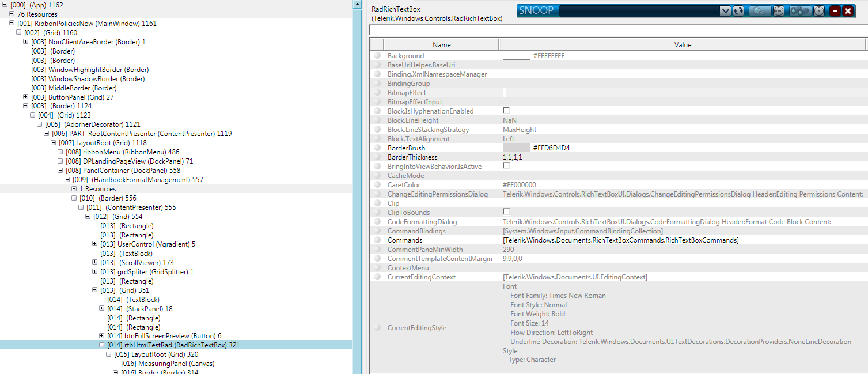
Task: Click the circle indicator beside ContextMenu
Action: pos(377,268)
